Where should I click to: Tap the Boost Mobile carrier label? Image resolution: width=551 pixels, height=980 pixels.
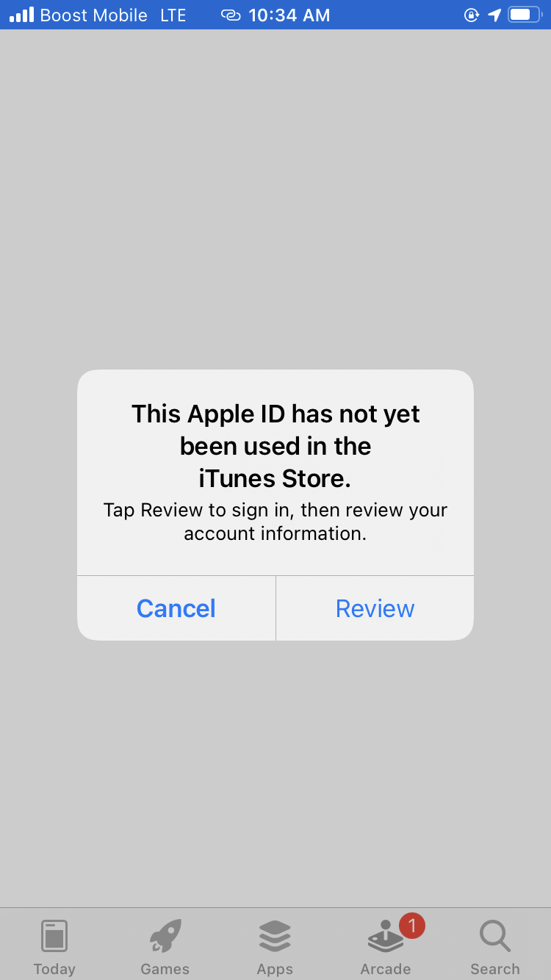(x=93, y=15)
